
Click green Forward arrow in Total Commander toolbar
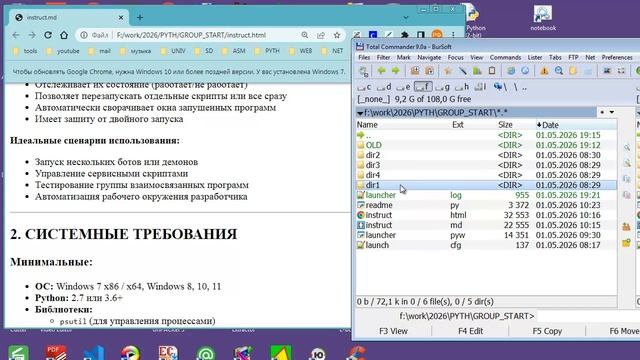[x=396, y=71]
